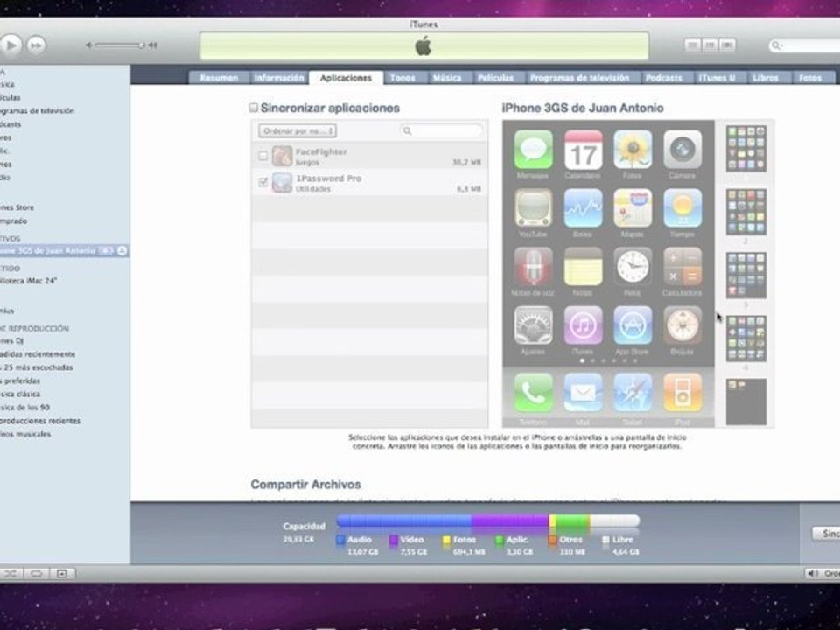
Task: Open the Libros tab
Action: pyautogui.click(x=765, y=78)
